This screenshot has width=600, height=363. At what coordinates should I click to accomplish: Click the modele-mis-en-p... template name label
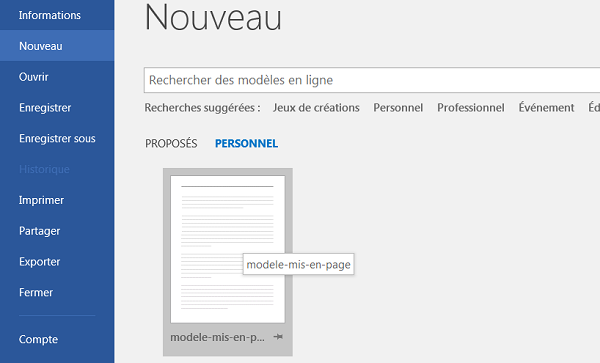(x=217, y=337)
